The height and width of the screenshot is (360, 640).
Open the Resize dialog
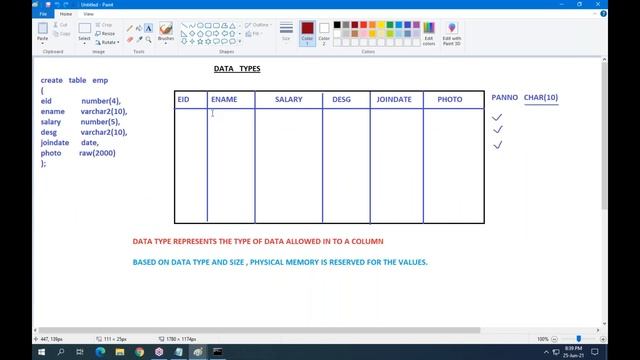(x=105, y=33)
